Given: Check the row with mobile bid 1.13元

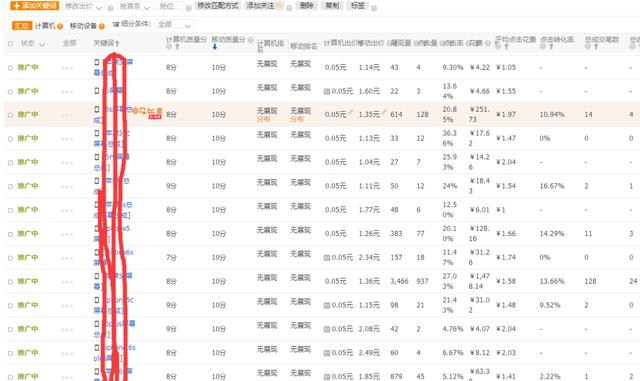Looking at the screenshot, I should click(11, 139).
